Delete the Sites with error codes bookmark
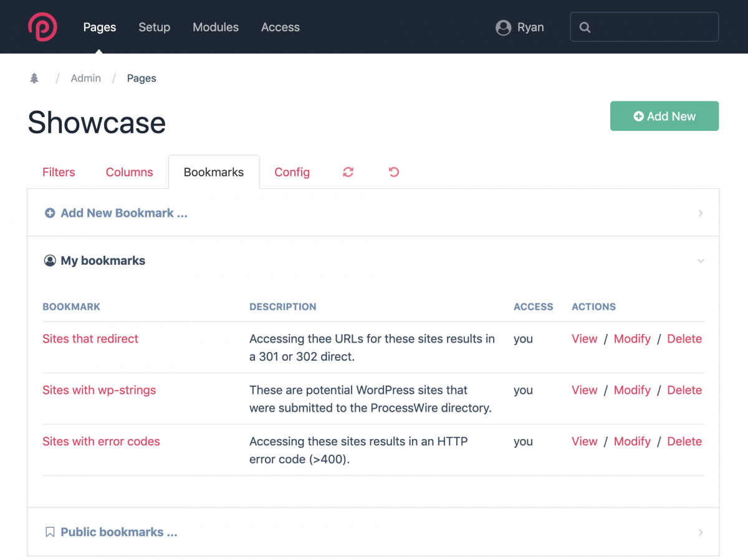The image size is (748, 560). click(x=684, y=441)
